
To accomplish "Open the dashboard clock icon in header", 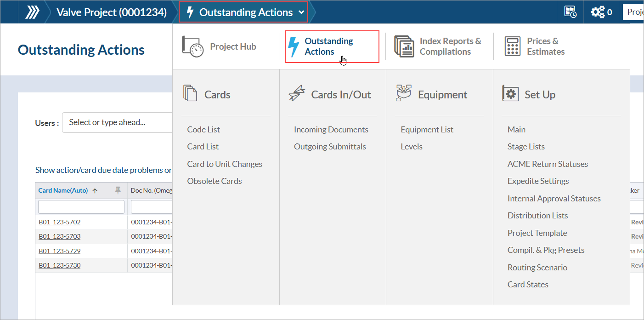I will tap(570, 12).
